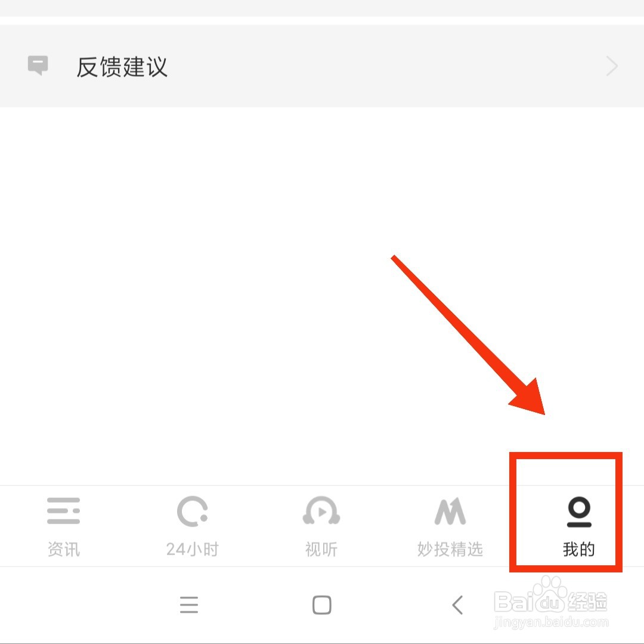The image size is (644, 644).
Task: Click the Baidu 经验 watermark logo
Action: click(550, 596)
